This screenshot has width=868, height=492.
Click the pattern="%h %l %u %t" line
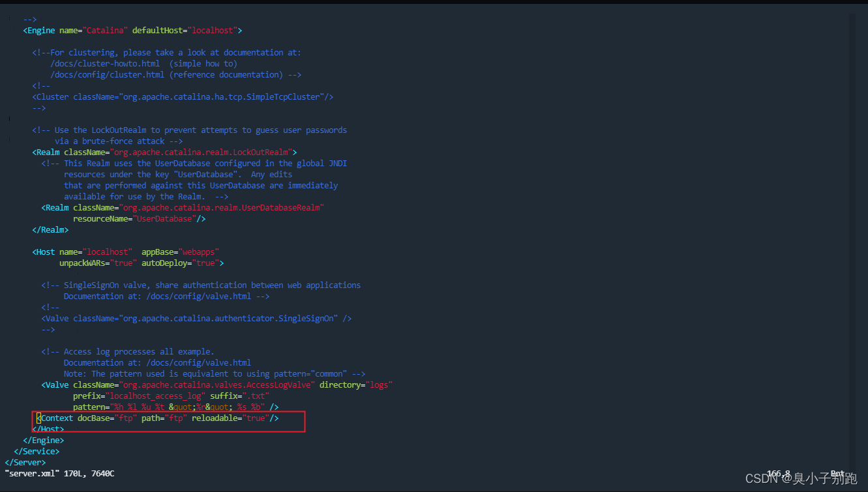[175, 407]
